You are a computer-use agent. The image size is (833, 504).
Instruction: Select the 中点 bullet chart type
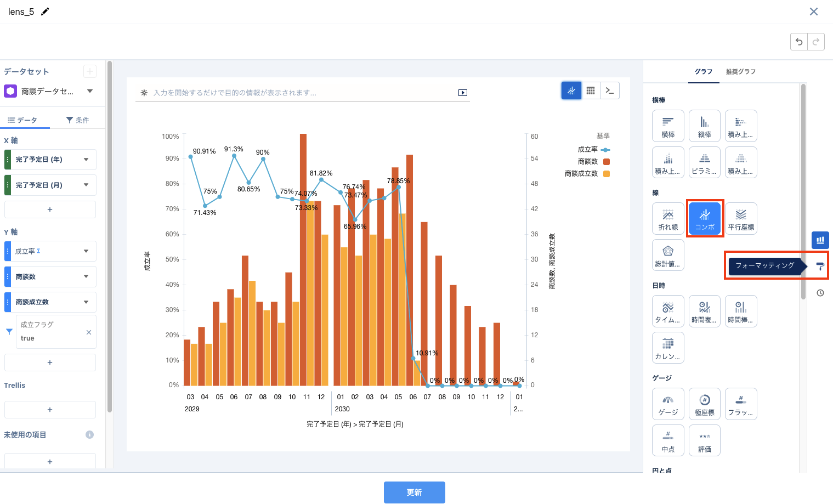[x=668, y=441]
